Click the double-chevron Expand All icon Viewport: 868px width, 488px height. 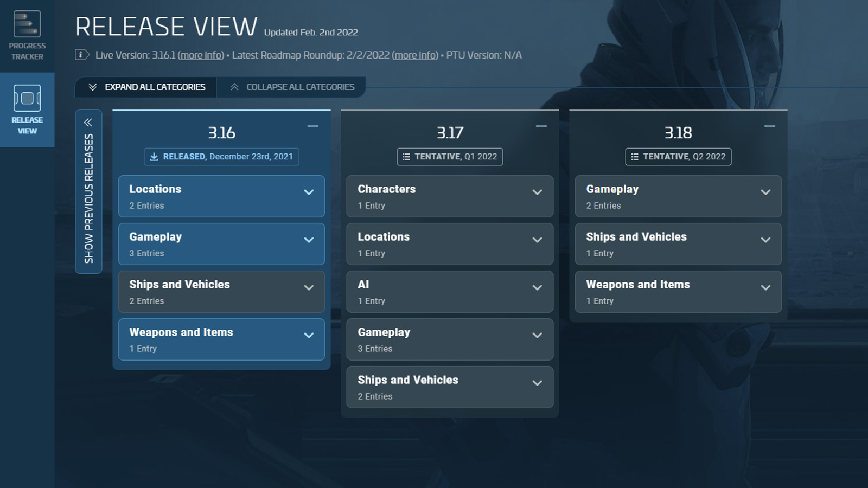pos(93,87)
